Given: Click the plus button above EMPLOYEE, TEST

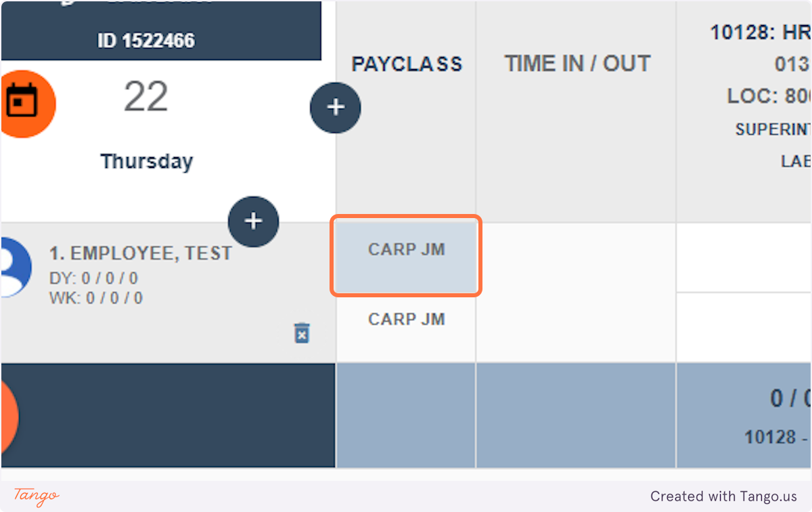Looking at the screenshot, I should click(x=253, y=221).
